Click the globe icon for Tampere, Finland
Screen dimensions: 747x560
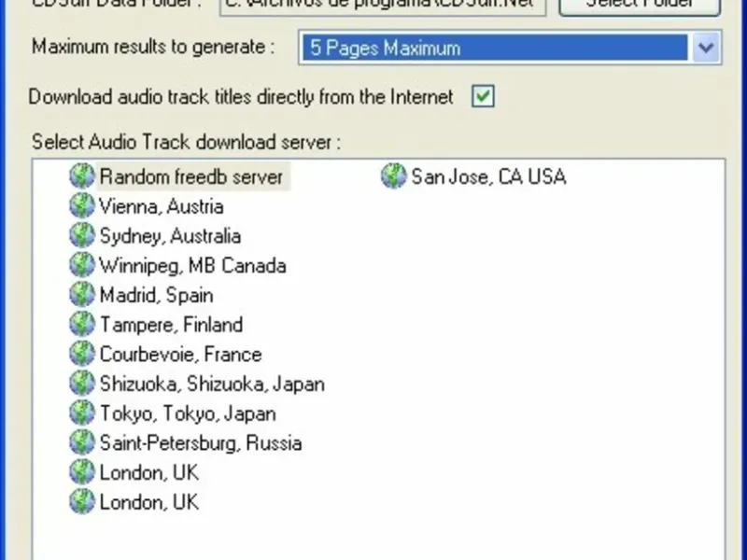(x=82, y=324)
